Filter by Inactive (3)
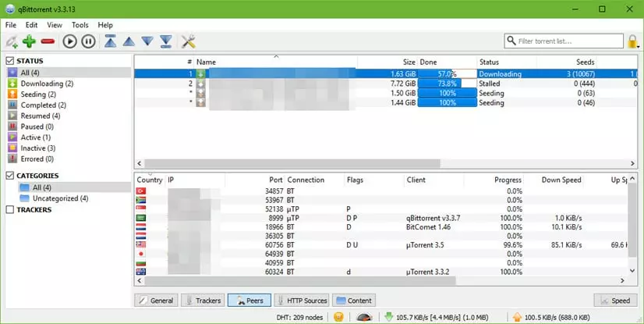The image size is (644, 324). 69,148
